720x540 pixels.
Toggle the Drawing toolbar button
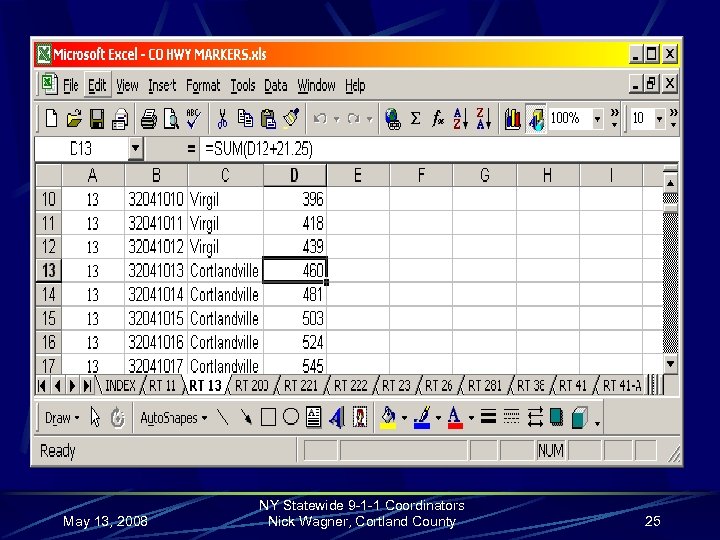tap(535, 119)
